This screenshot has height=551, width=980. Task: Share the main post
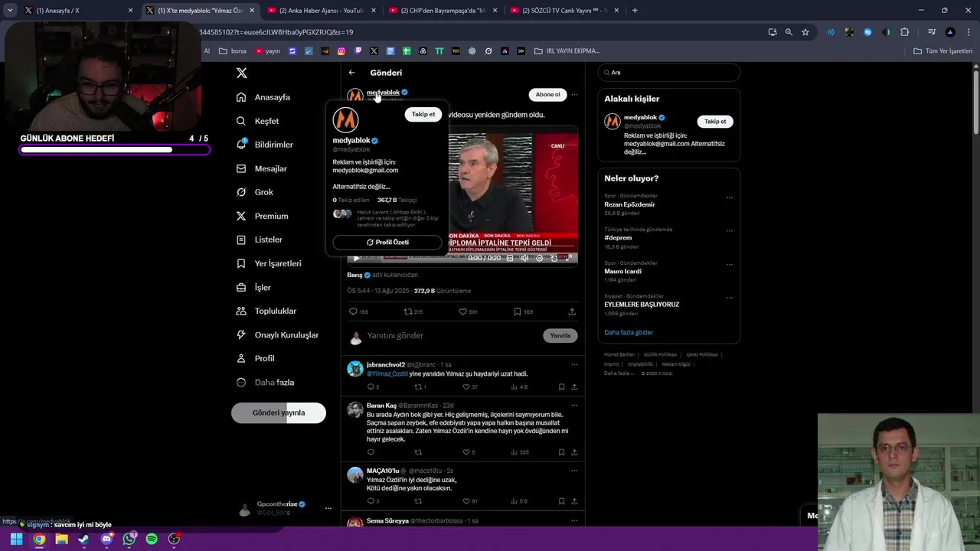[x=572, y=311]
